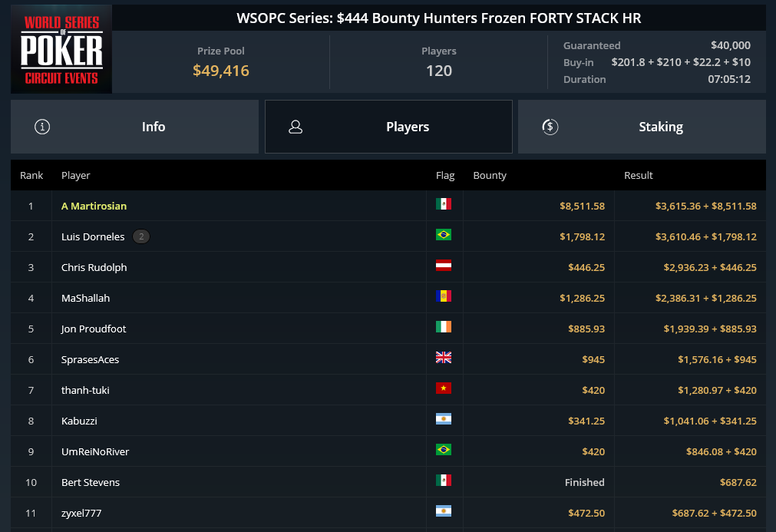This screenshot has width=776, height=532.
Task: Click the person icon on Players tab
Action: [x=296, y=127]
